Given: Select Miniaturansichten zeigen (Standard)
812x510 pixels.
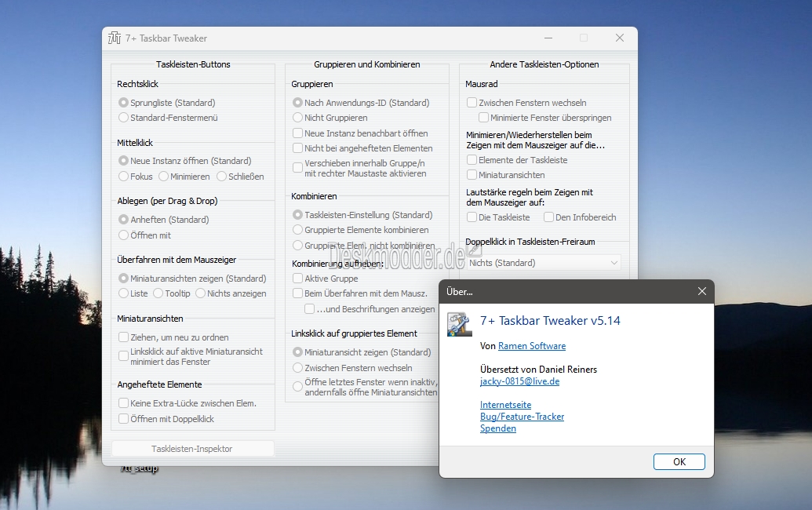Looking at the screenshot, I should [x=123, y=279].
